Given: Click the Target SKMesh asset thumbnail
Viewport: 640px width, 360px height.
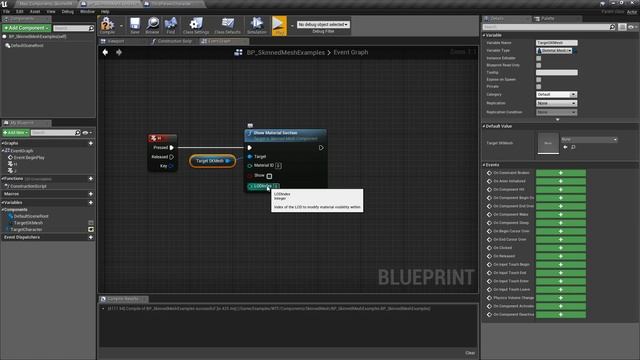Looking at the screenshot, I should point(548,143).
